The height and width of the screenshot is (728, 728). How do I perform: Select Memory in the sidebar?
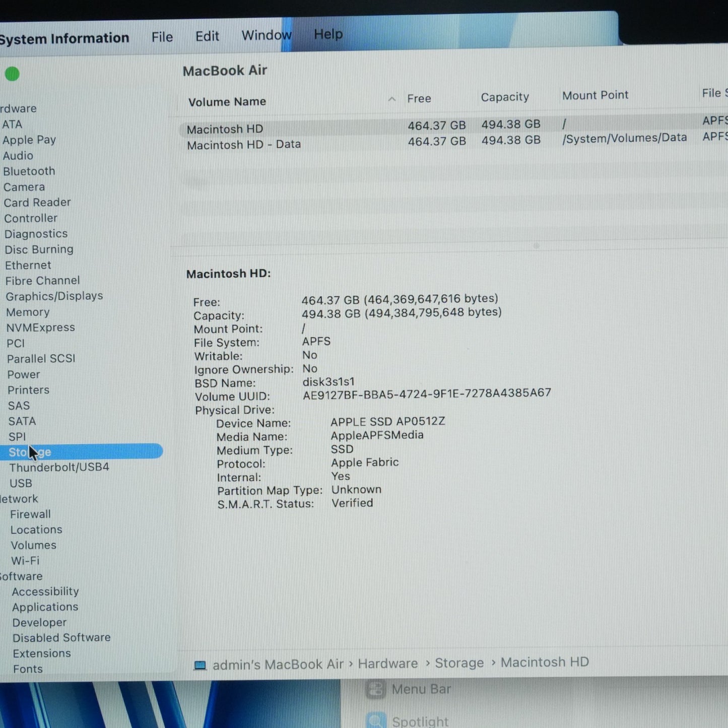pyautogui.click(x=28, y=312)
